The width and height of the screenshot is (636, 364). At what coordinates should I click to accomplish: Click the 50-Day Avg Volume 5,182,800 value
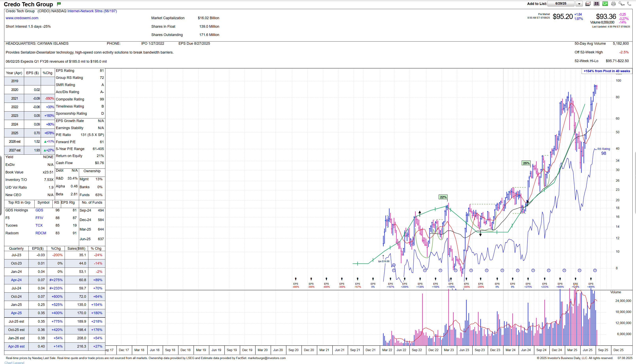(621, 43)
